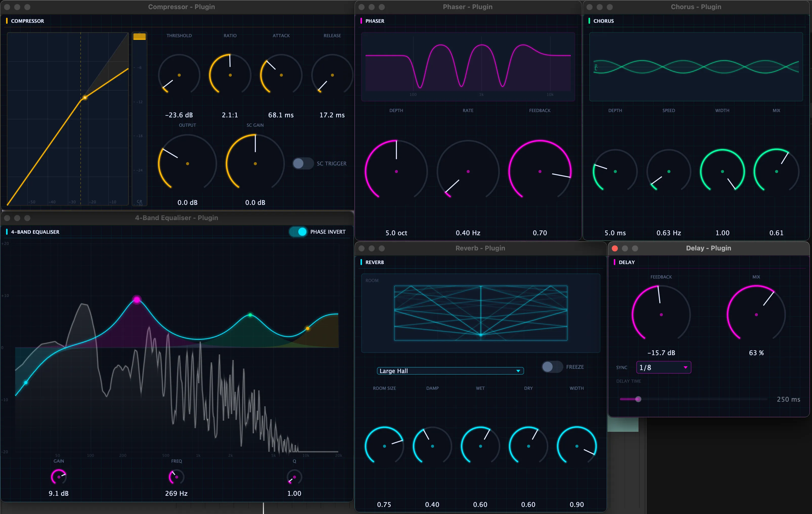
Task: Click the Equaliser gain value 9.1 dB
Action: 59,494
